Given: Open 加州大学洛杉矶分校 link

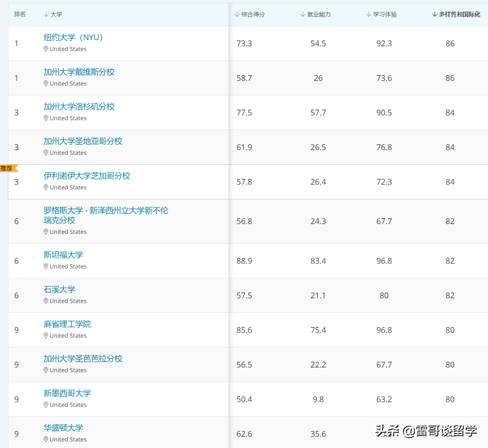Looking at the screenshot, I should pyautogui.click(x=79, y=107).
